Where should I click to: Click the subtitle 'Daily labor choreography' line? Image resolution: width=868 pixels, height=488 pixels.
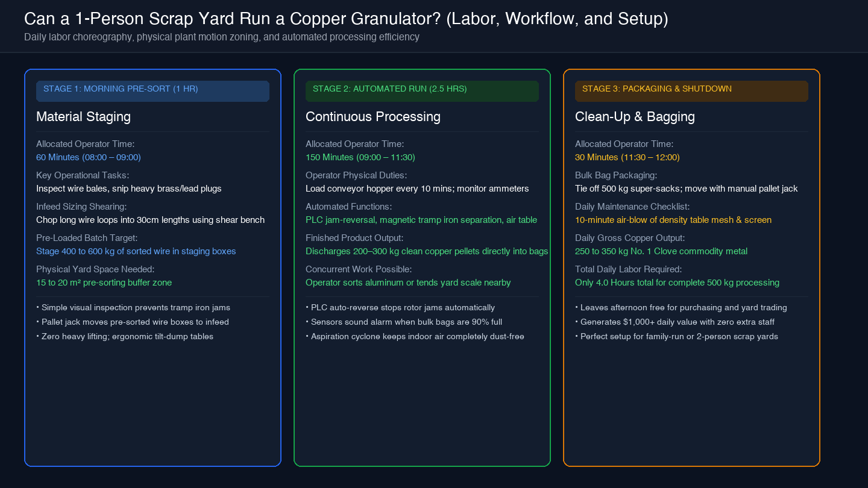(x=222, y=37)
